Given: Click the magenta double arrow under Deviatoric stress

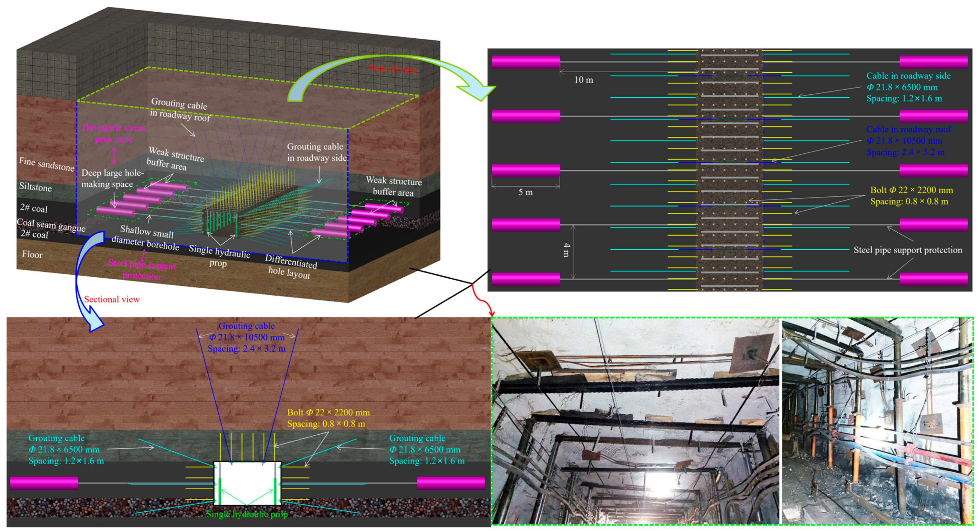Looking at the screenshot, I should (114, 155).
